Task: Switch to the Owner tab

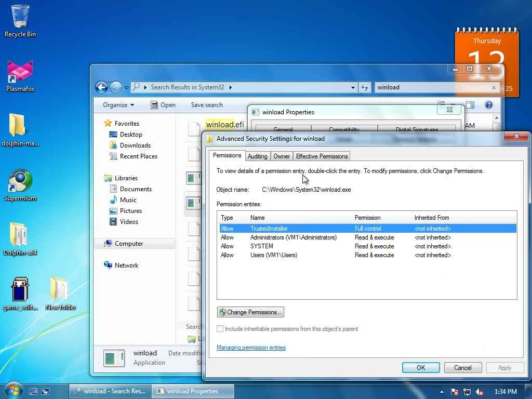Action: pyautogui.click(x=282, y=156)
